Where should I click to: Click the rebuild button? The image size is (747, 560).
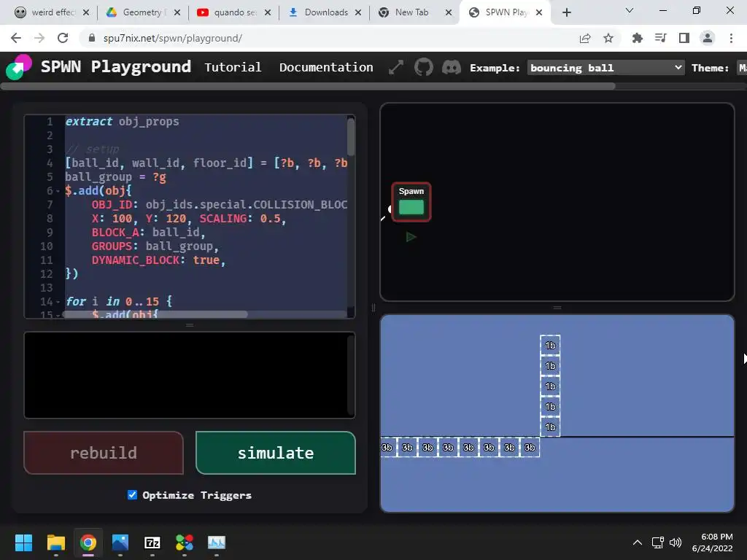(104, 453)
